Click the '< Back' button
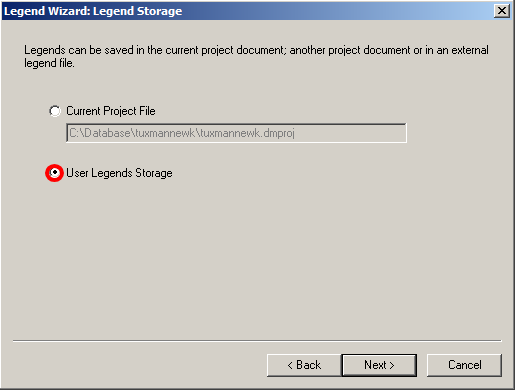This screenshot has width=515, height=390. [x=304, y=365]
